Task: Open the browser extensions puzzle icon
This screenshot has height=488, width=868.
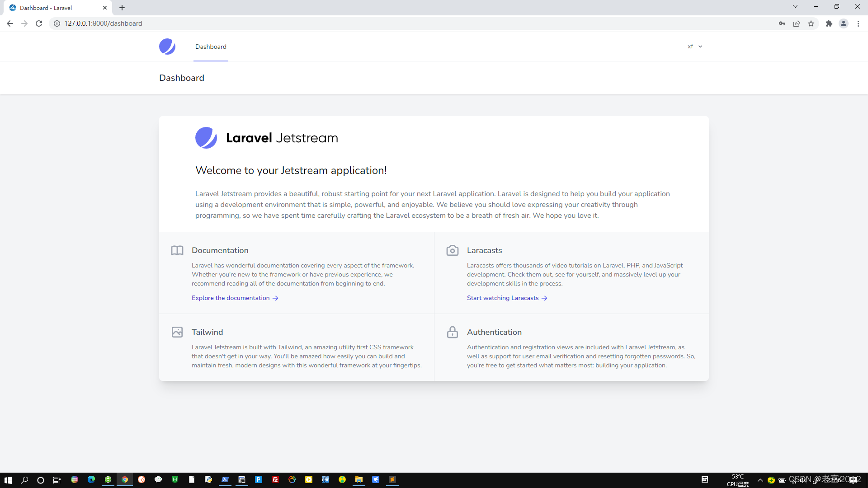Action: click(x=829, y=23)
